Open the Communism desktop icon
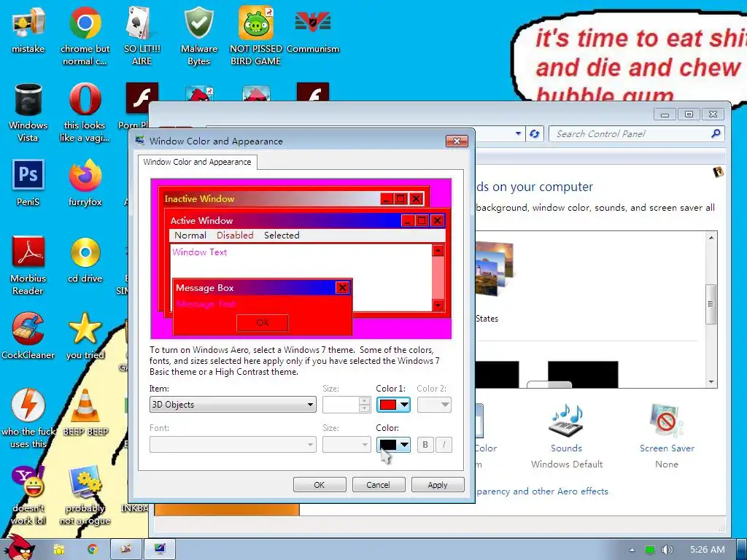 312,23
